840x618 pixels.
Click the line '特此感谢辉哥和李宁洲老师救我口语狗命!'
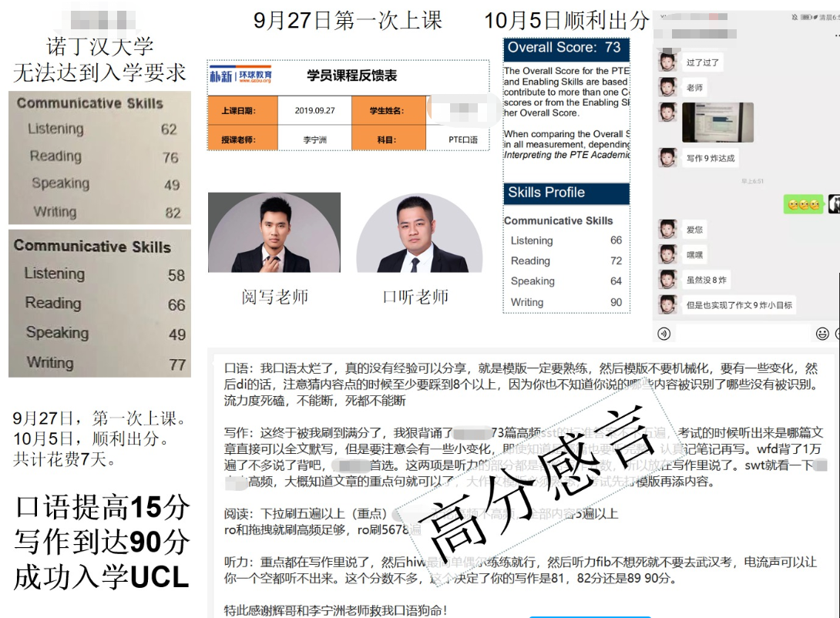(335, 610)
